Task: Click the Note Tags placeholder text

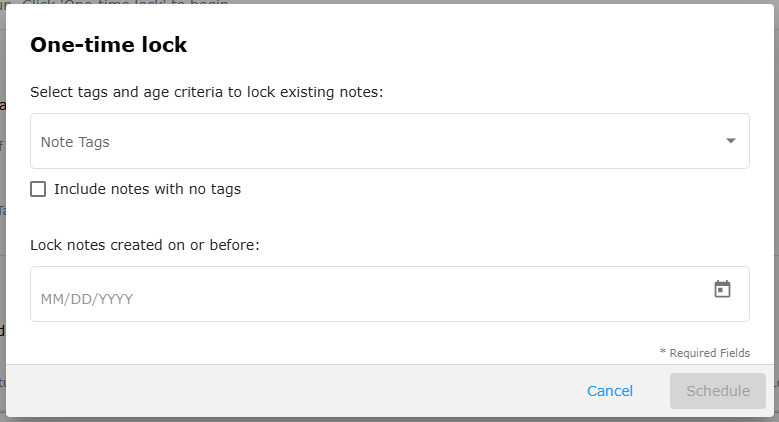Action: point(75,142)
